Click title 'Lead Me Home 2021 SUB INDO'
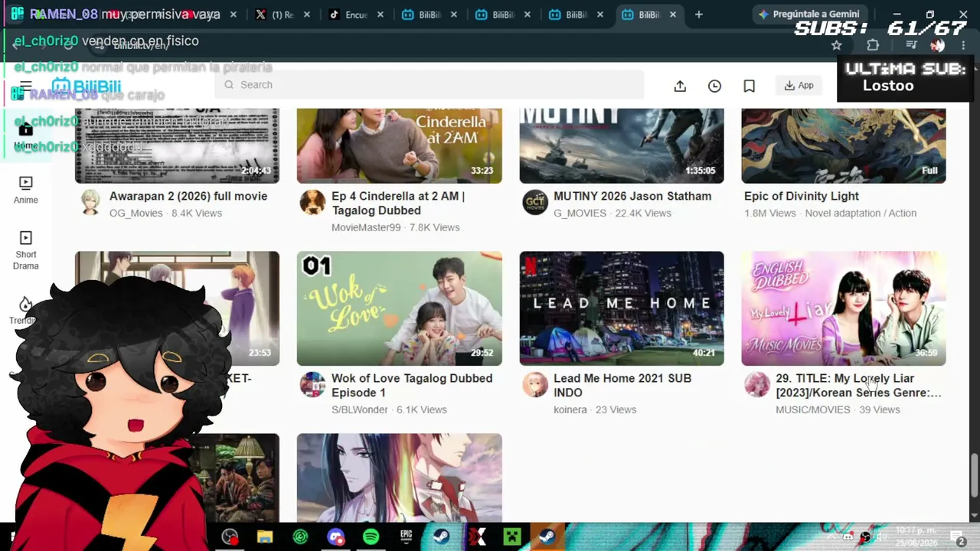The width and height of the screenshot is (980, 551). pos(622,385)
